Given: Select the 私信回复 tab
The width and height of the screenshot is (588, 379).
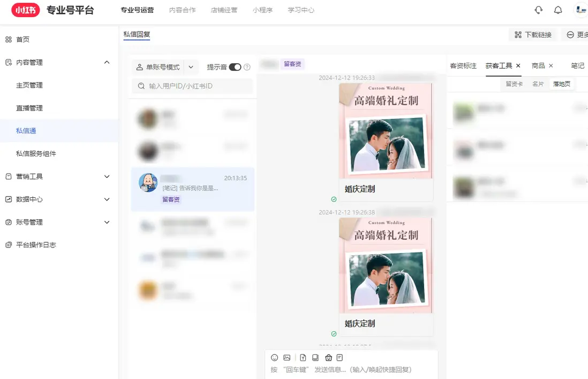Looking at the screenshot, I should coord(137,34).
